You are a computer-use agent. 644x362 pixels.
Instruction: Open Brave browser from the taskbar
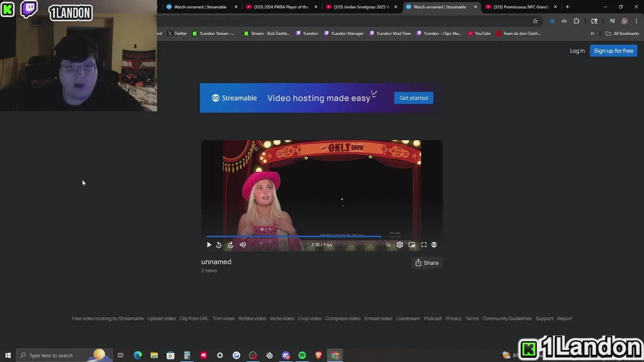pos(318,355)
